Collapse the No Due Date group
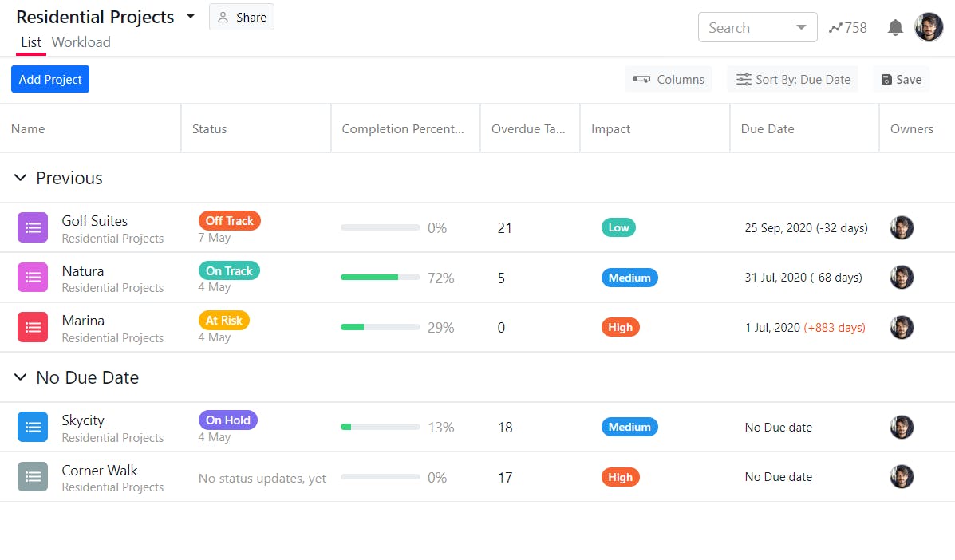955x560 pixels. point(21,377)
